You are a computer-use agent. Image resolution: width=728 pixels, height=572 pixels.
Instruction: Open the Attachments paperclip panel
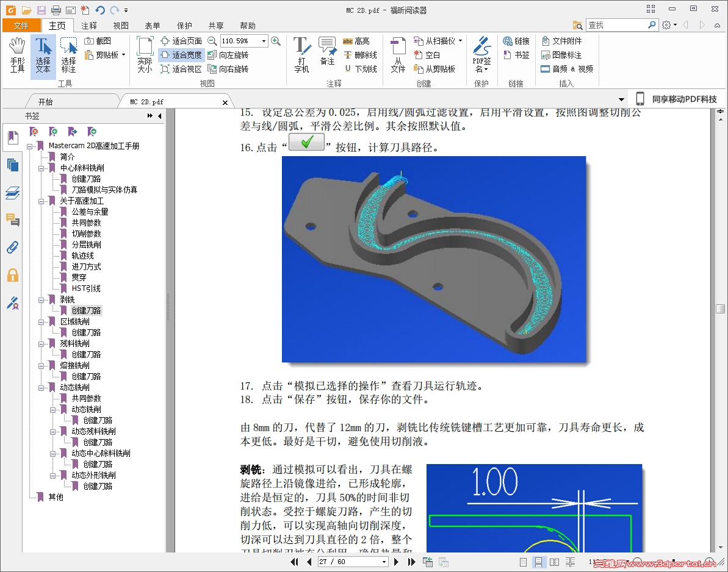(x=13, y=247)
